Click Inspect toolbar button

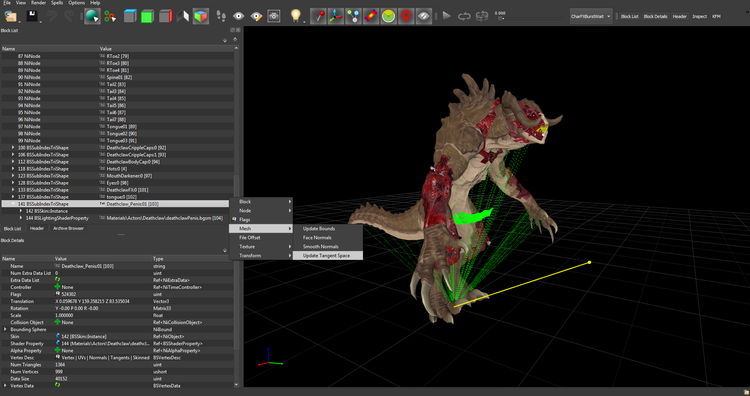coord(699,16)
